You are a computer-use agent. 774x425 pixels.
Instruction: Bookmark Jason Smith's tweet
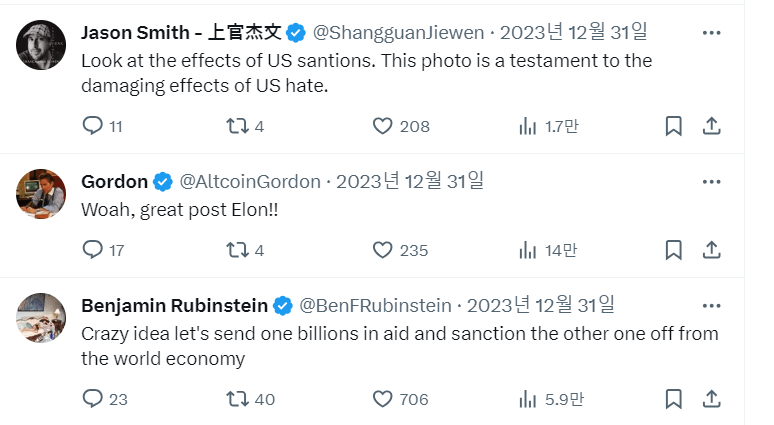(674, 126)
